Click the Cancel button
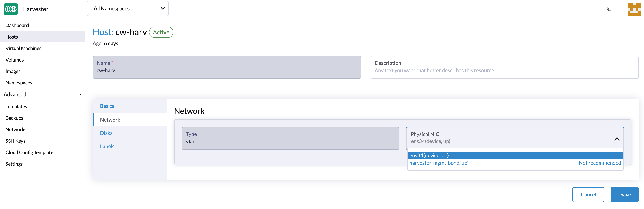Viewport: 644px width, 209px height. point(588,195)
